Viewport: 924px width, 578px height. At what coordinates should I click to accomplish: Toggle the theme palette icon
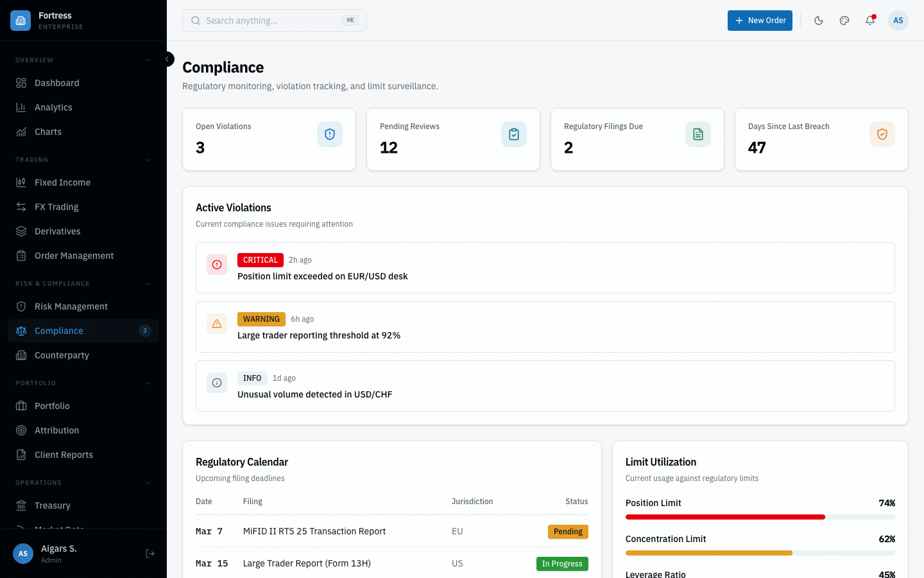[844, 20]
